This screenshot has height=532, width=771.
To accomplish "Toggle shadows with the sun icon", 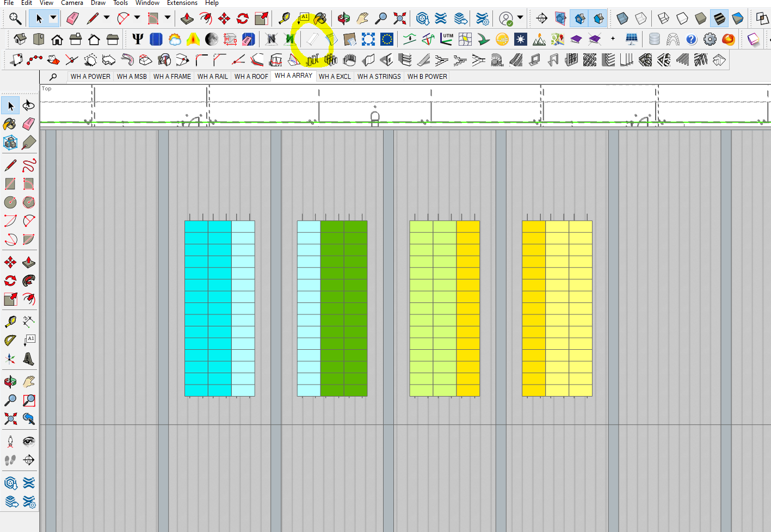I will (x=521, y=39).
